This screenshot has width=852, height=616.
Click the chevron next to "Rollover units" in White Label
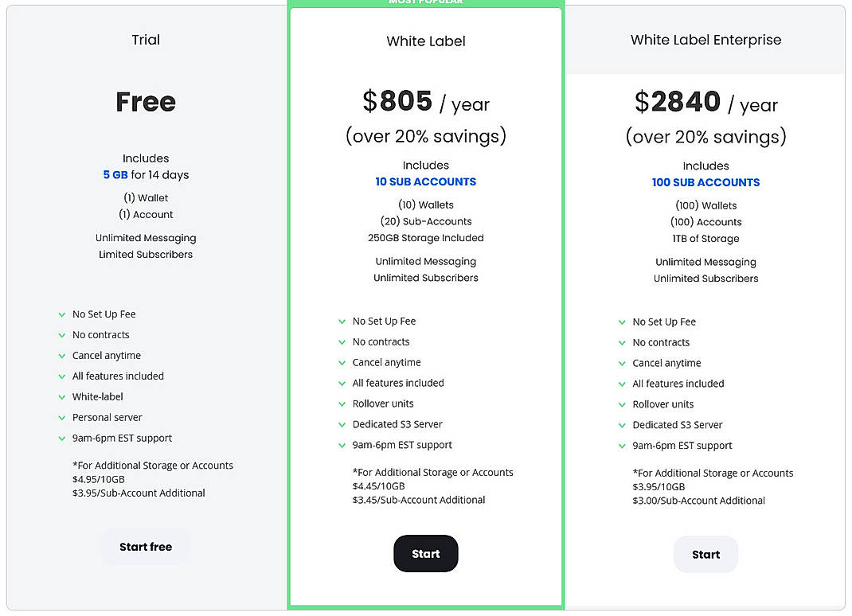340,404
